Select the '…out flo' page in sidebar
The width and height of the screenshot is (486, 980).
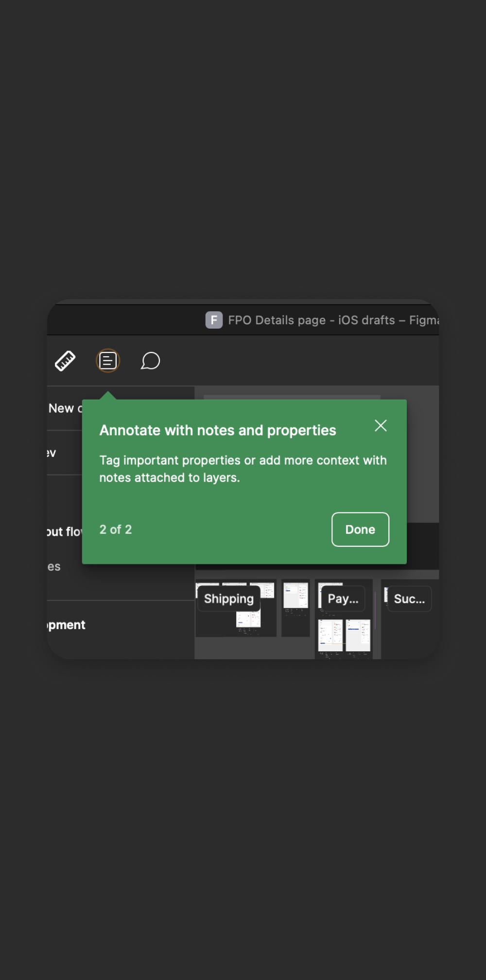(x=64, y=532)
